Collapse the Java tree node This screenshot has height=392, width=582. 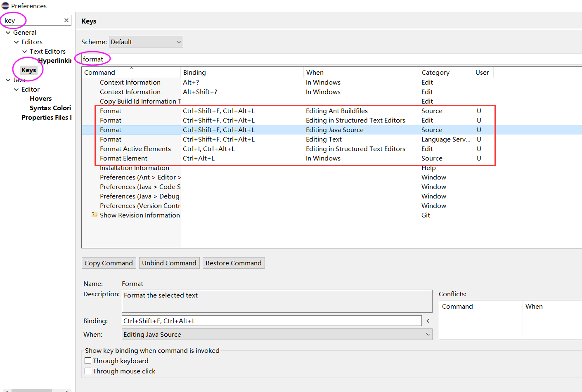8,80
